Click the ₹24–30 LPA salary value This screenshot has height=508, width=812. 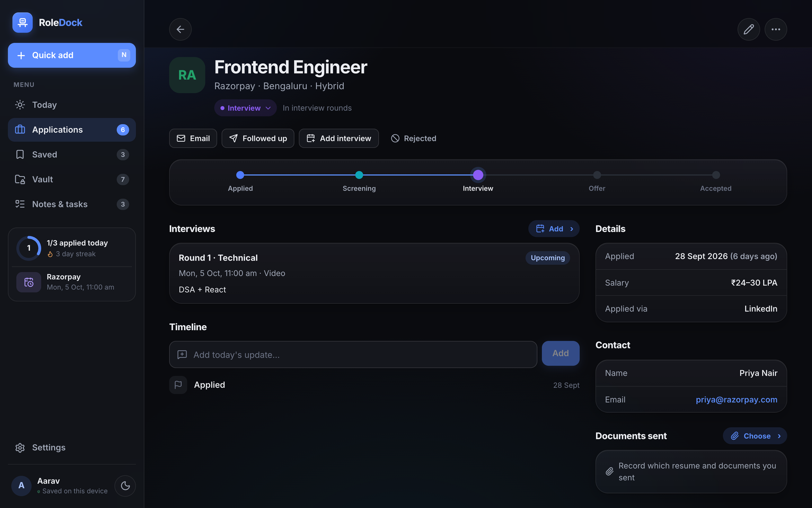point(754,283)
